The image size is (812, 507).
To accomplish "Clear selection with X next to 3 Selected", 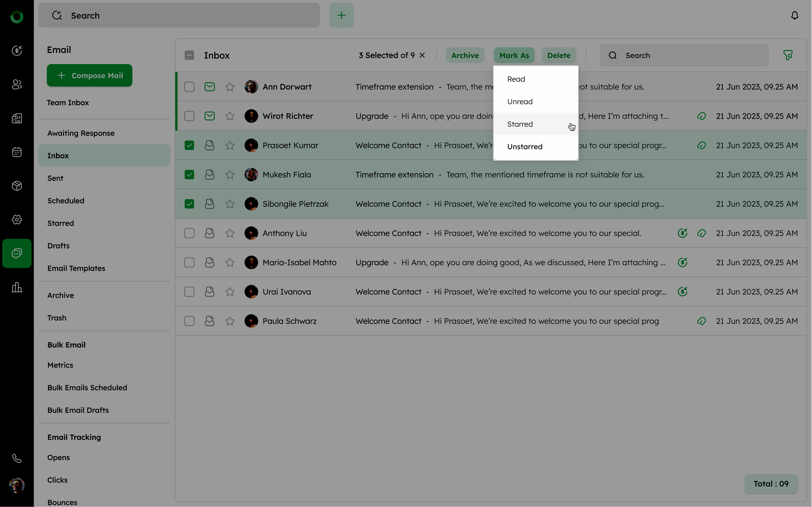I will (x=422, y=55).
